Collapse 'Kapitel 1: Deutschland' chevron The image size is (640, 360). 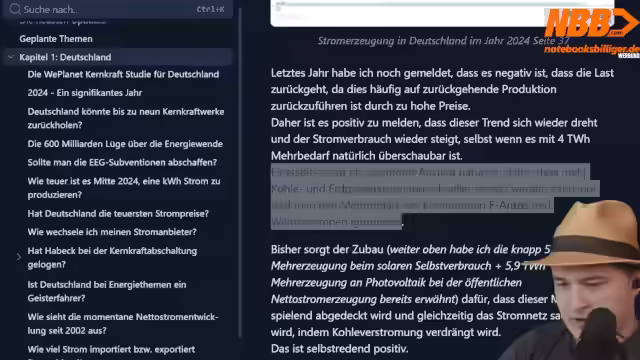tap(11, 57)
